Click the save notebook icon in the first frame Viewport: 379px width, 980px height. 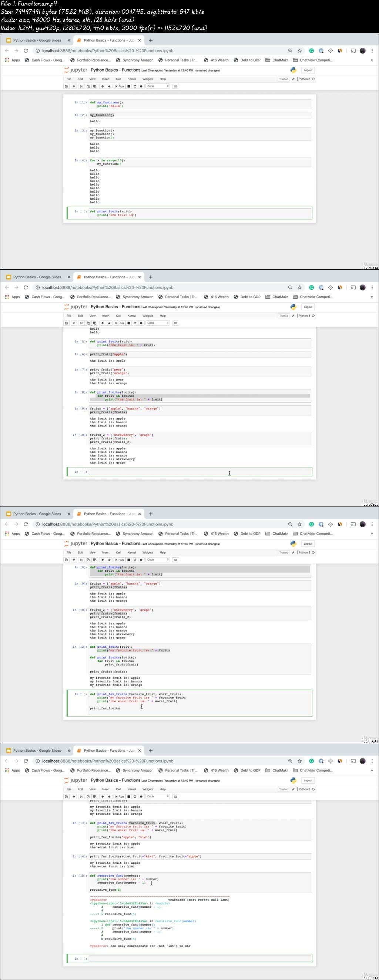click(67, 86)
